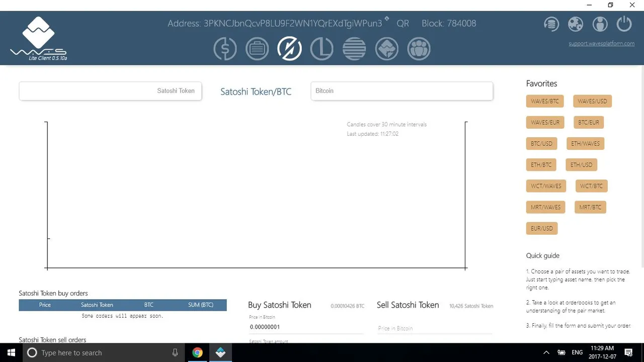Click the Satoshi Token column header
The width and height of the screenshot is (644, 362).
click(x=97, y=305)
